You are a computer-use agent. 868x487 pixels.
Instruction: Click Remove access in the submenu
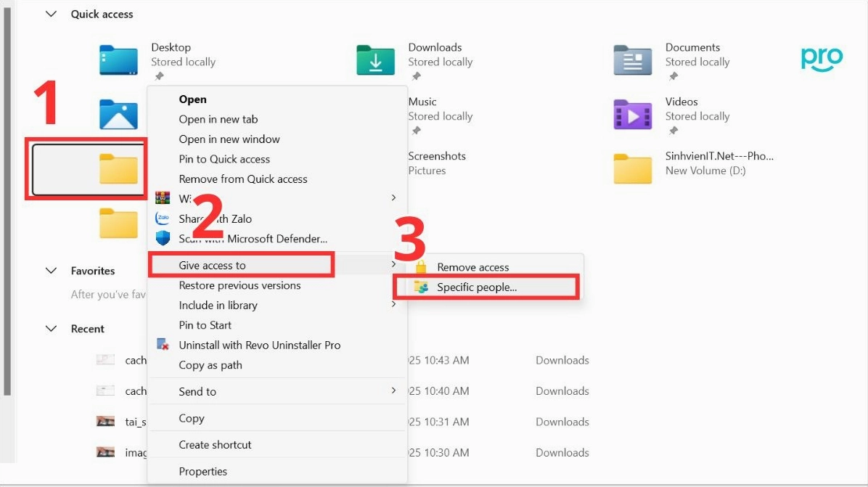tap(472, 267)
